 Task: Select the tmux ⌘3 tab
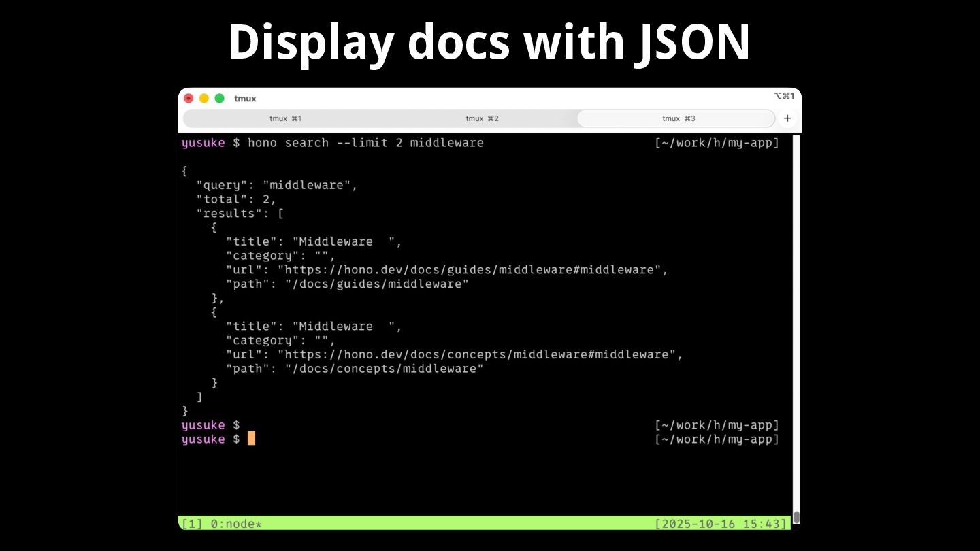coord(676,118)
